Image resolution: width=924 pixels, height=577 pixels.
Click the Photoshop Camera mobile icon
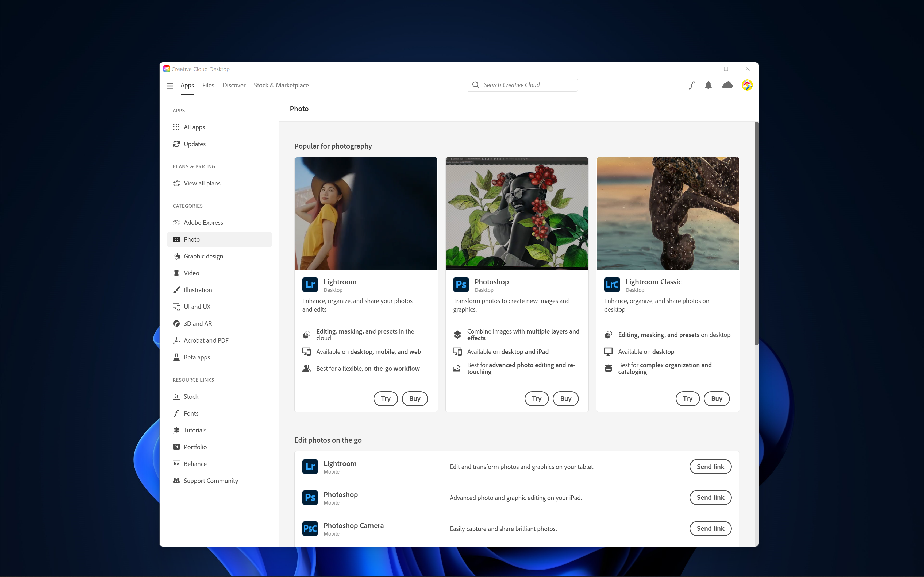[310, 528]
